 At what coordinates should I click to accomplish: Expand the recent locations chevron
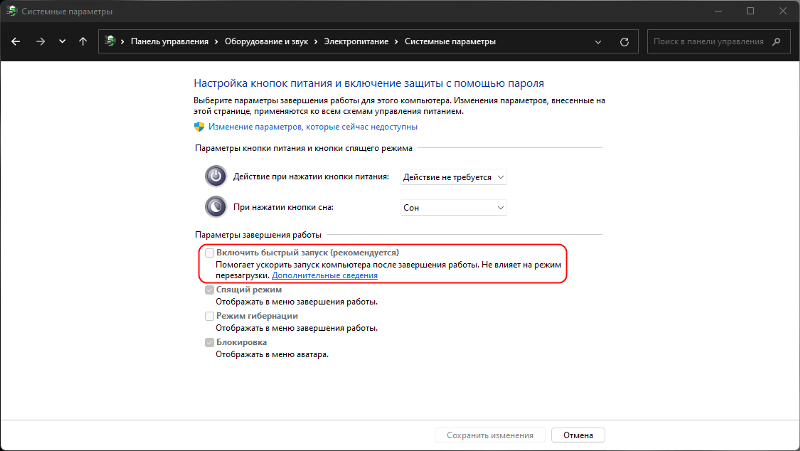pyautogui.click(x=62, y=43)
